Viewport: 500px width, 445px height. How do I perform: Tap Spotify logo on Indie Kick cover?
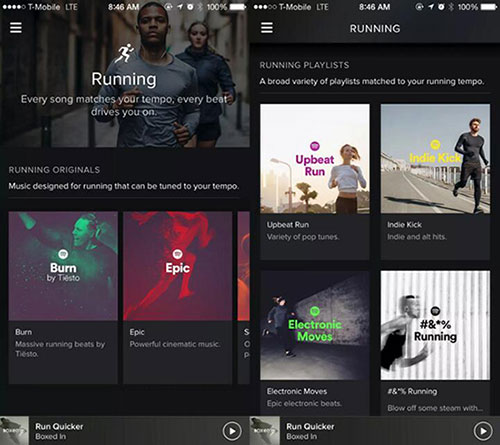435,144
